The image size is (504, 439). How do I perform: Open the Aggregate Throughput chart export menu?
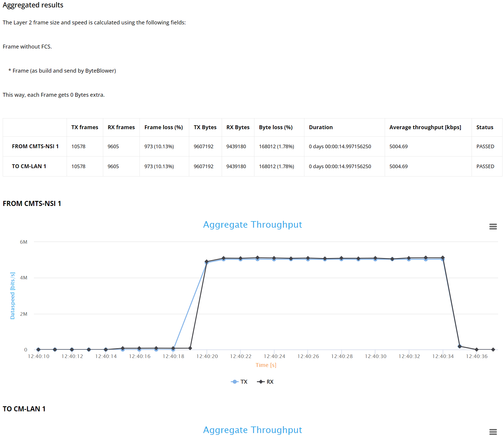point(493,226)
